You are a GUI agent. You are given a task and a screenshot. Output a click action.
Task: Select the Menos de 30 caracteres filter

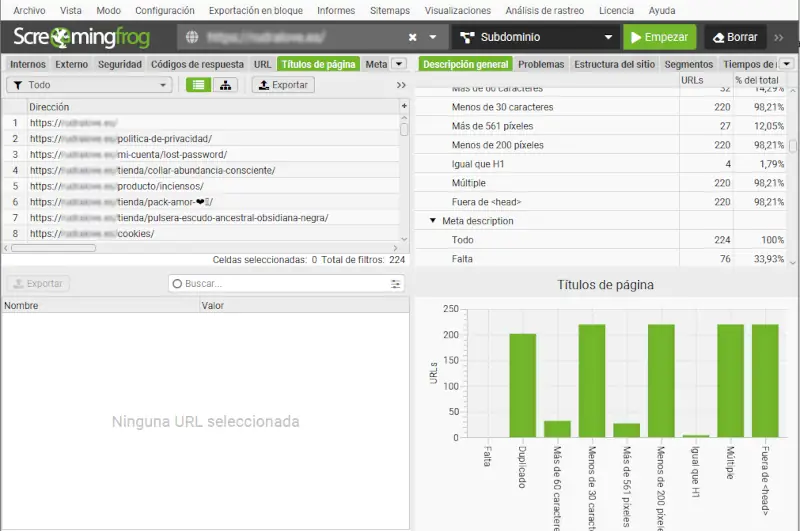[x=601, y=107]
